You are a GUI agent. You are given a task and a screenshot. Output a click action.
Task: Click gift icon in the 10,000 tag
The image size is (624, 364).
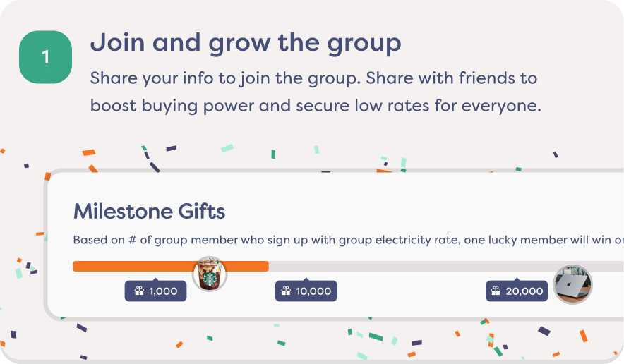(x=286, y=291)
